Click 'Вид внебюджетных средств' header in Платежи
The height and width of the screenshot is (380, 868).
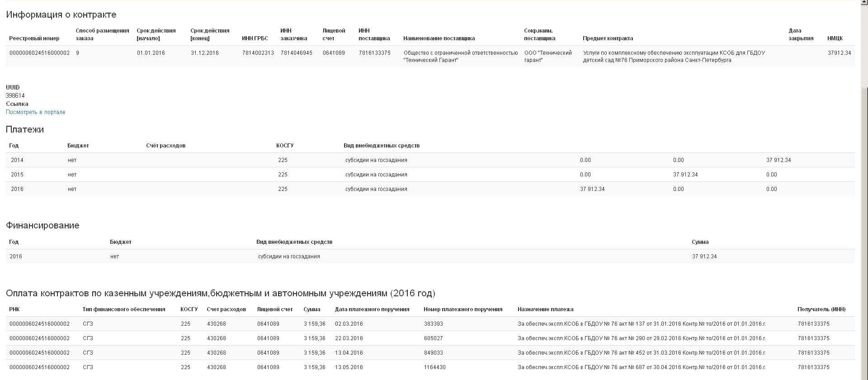(382, 146)
